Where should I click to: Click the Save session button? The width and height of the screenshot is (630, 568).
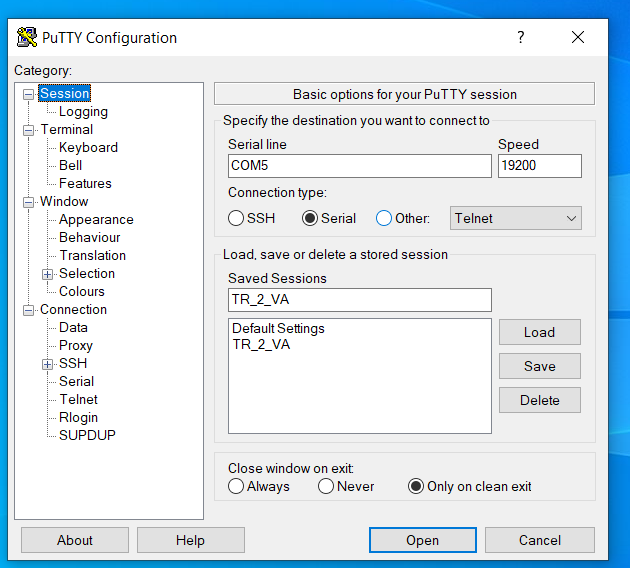(x=540, y=366)
